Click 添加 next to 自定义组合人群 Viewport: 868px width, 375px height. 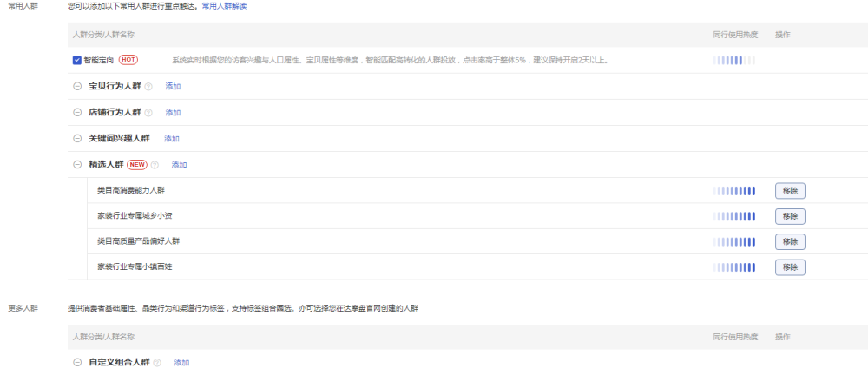(x=181, y=362)
